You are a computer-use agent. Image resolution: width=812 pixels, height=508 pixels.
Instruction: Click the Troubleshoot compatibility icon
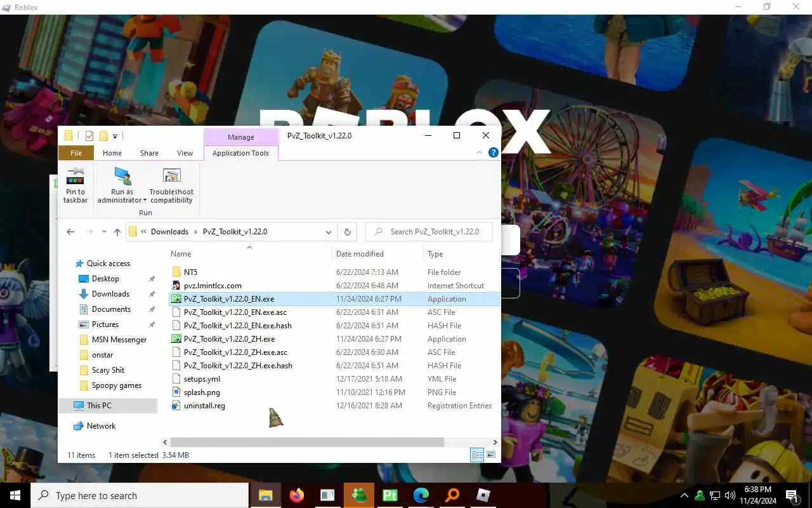click(x=171, y=177)
